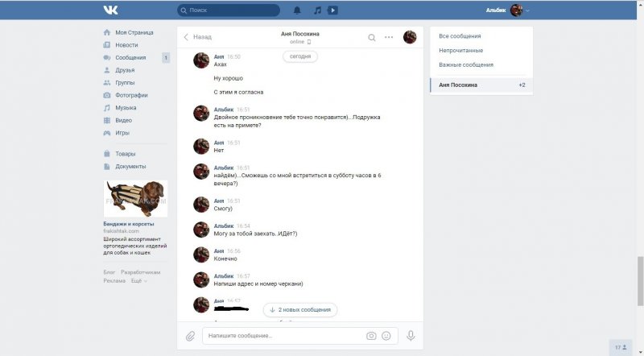Expand the Ещё footer menu
The image size is (644, 356).
point(138,281)
